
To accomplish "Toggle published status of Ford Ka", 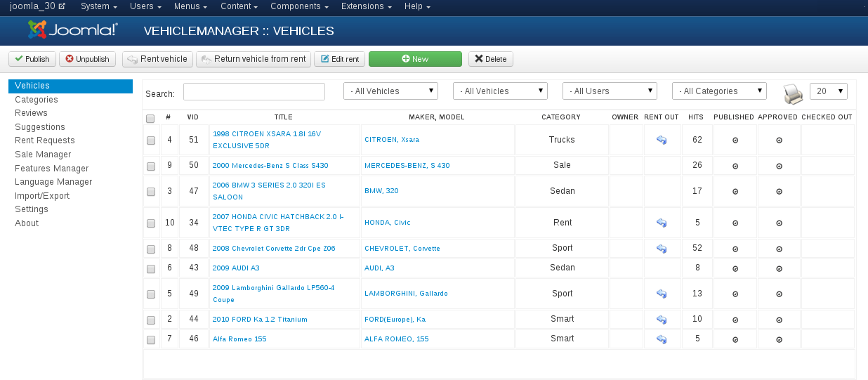I will pyautogui.click(x=735, y=320).
